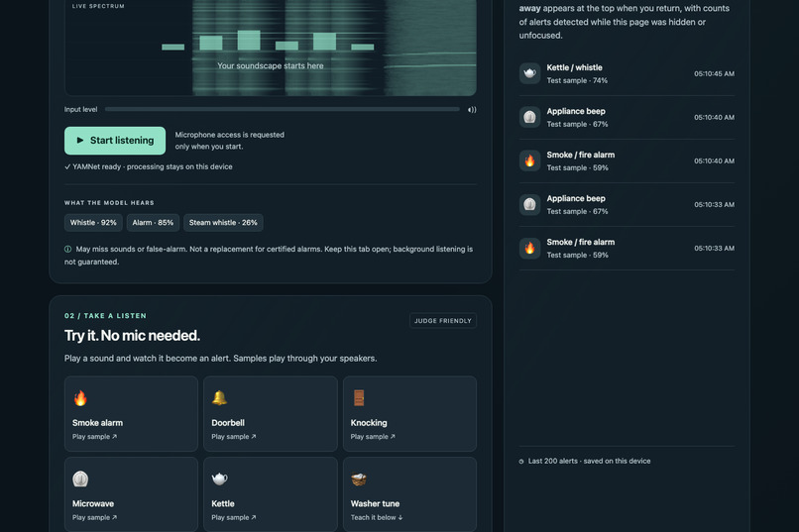Open the Appliance beep alert at 05:10:40 AM
This screenshot has width=799, height=532.
point(627,118)
